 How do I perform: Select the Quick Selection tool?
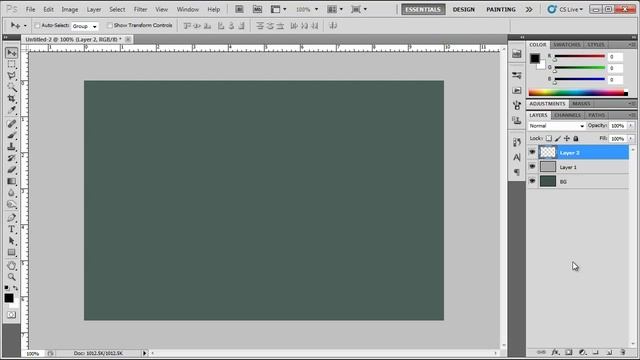(x=11, y=87)
